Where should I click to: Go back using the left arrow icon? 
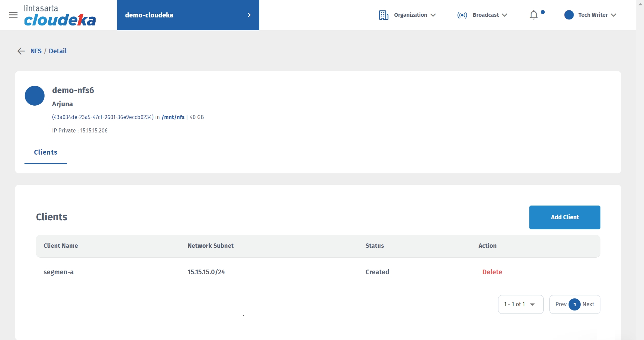21,51
